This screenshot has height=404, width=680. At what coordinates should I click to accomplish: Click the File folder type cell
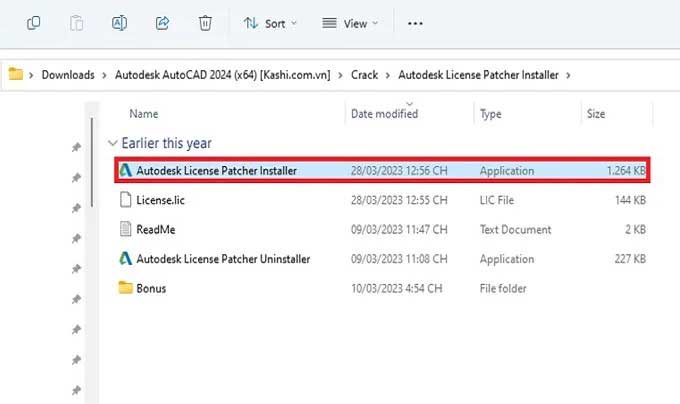coord(503,288)
